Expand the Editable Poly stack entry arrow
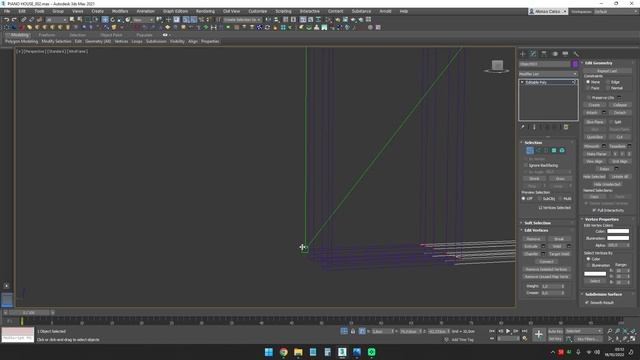Viewport: 640px width, 360px height. (522, 82)
